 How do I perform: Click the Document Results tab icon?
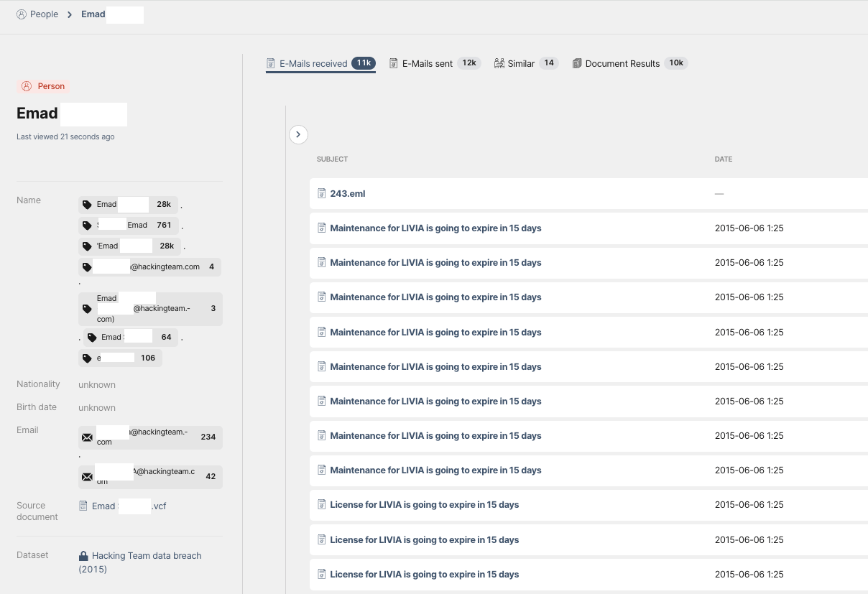pos(577,63)
